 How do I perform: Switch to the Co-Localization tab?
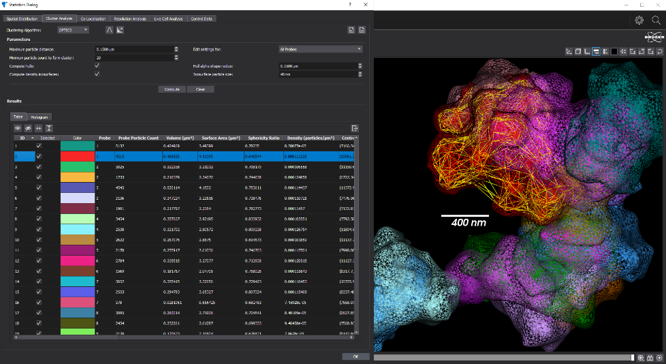pyautogui.click(x=93, y=19)
